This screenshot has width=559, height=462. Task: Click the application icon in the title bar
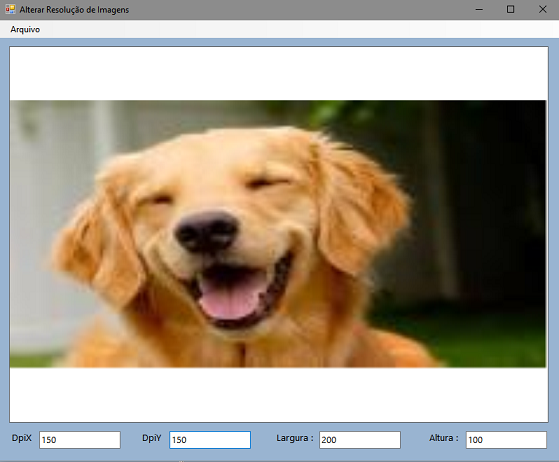tap(10, 10)
